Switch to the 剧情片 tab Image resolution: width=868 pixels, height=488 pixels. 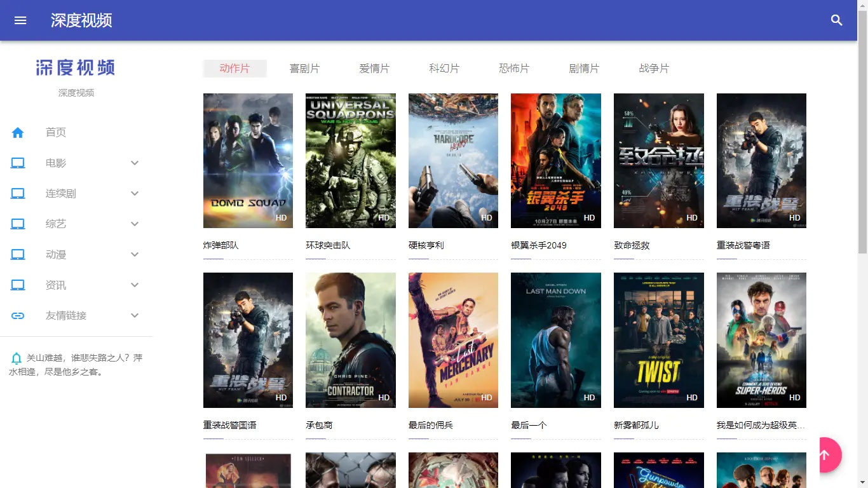(584, 69)
